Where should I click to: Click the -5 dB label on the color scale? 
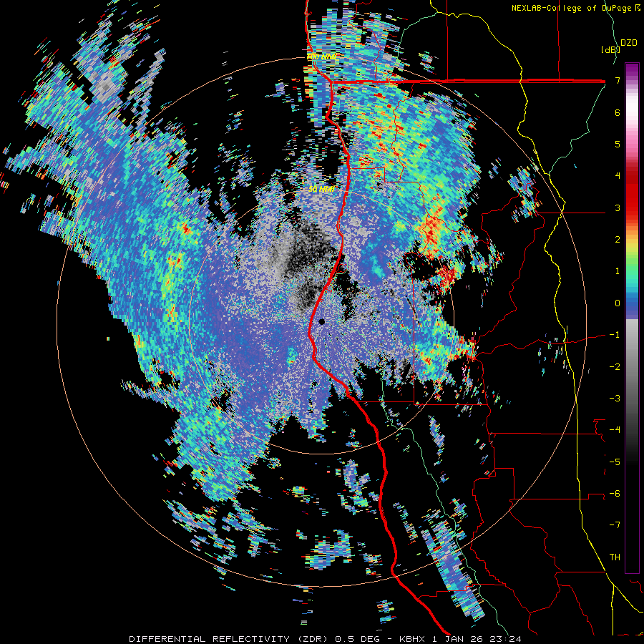pos(615,462)
